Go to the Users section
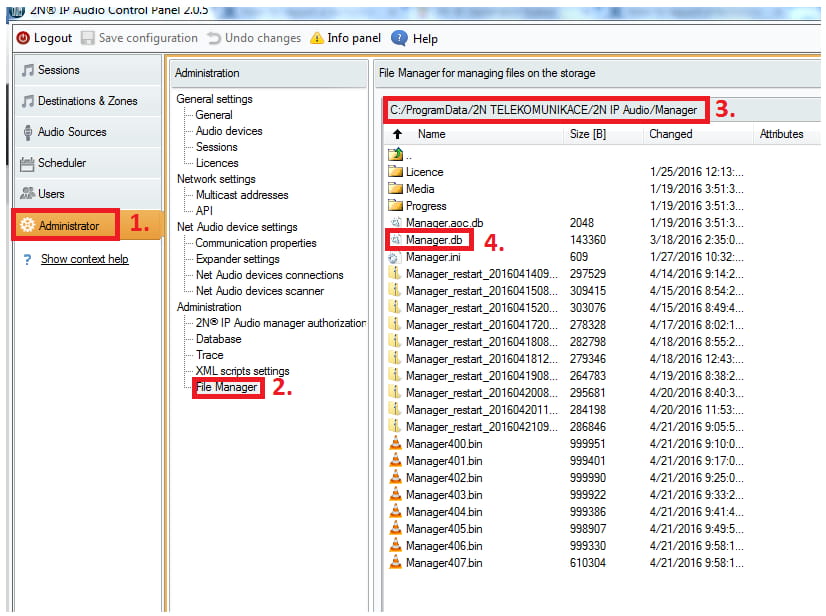The height and width of the screenshot is (616, 826). click(x=87, y=194)
